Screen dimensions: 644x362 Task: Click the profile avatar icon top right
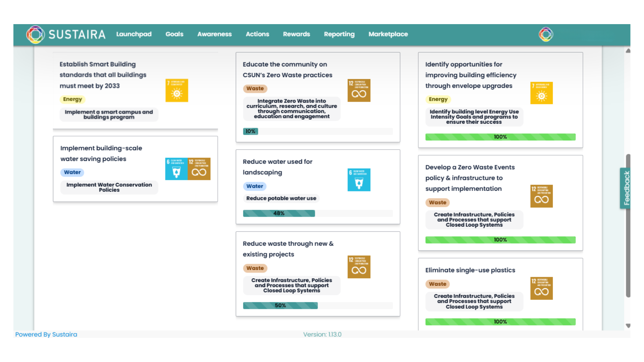(x=546, y=34)
